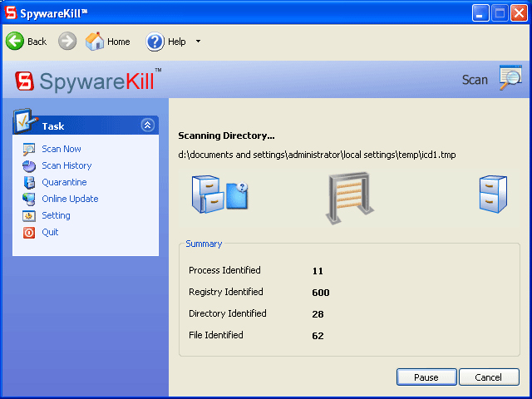Screen dimensions: 532x399
Task: Open Help via the question mark icon
Action: [x=155, y=42]
